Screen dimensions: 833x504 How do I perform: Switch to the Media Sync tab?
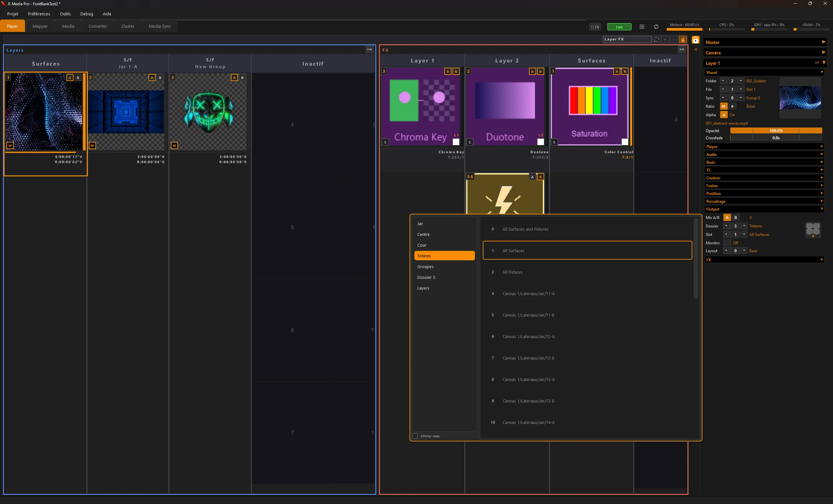coord(160,26)
